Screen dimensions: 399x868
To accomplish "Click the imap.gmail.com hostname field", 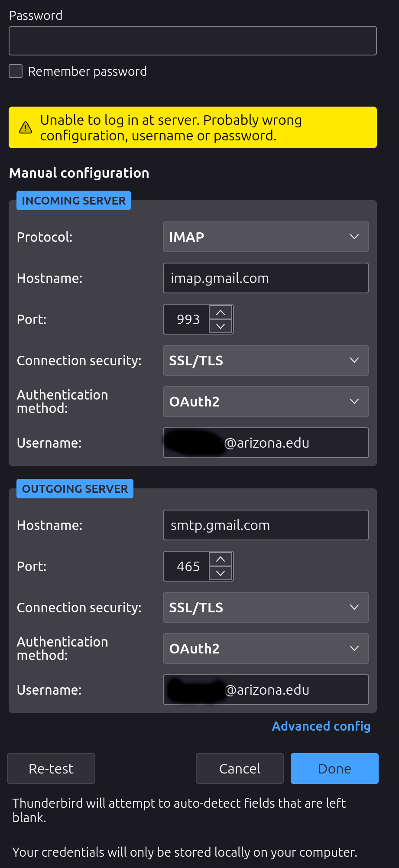I will tap(266, 278).
